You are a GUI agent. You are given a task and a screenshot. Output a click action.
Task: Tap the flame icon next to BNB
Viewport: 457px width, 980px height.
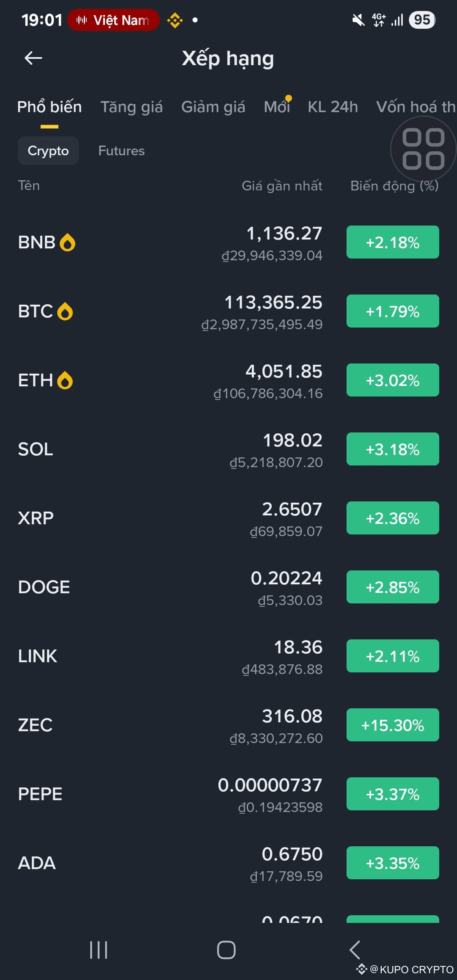pos(68,242)
